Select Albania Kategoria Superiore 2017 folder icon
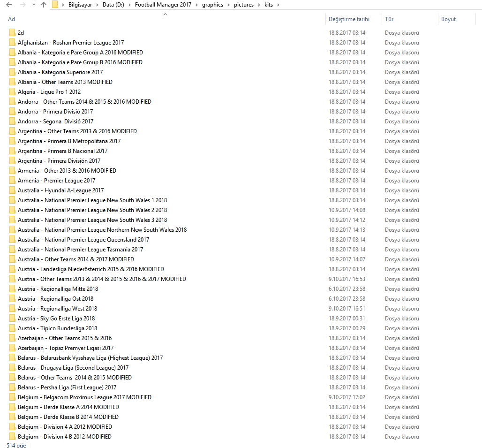The height and width of the screenshot is (448, 482). [x=12, y=72]
